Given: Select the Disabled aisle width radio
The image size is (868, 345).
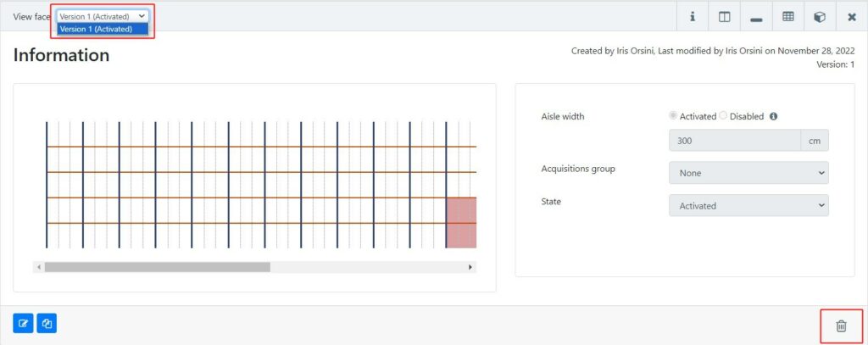Looking at the screenshot, I should (724, 116).
